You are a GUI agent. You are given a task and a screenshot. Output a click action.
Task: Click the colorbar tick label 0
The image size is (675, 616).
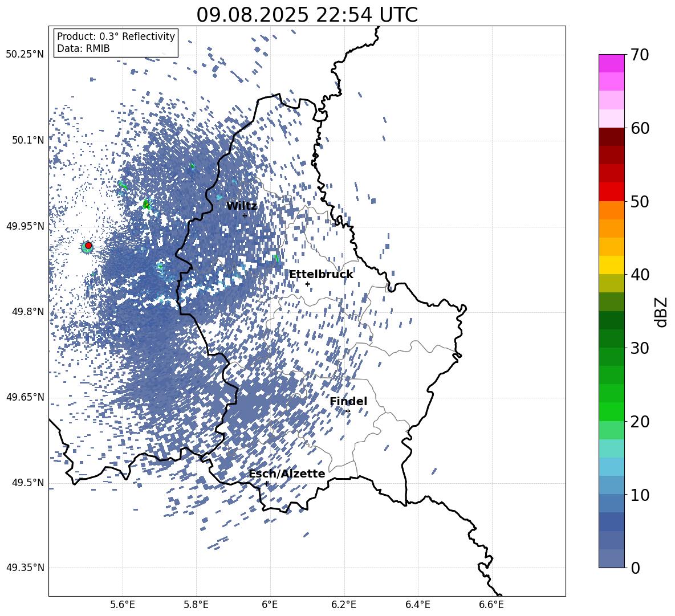point(635,568)
